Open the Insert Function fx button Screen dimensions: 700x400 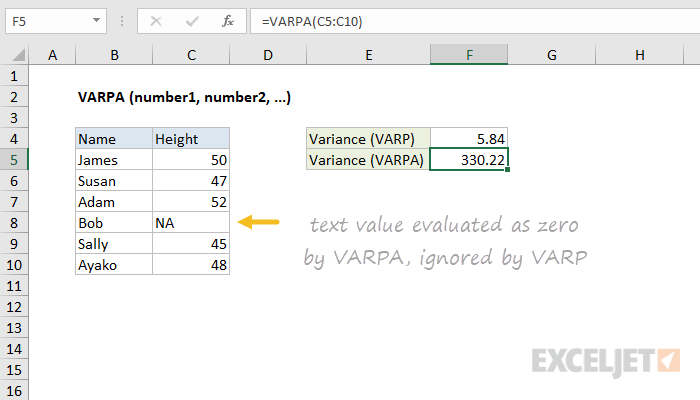[x=228, y=21]
